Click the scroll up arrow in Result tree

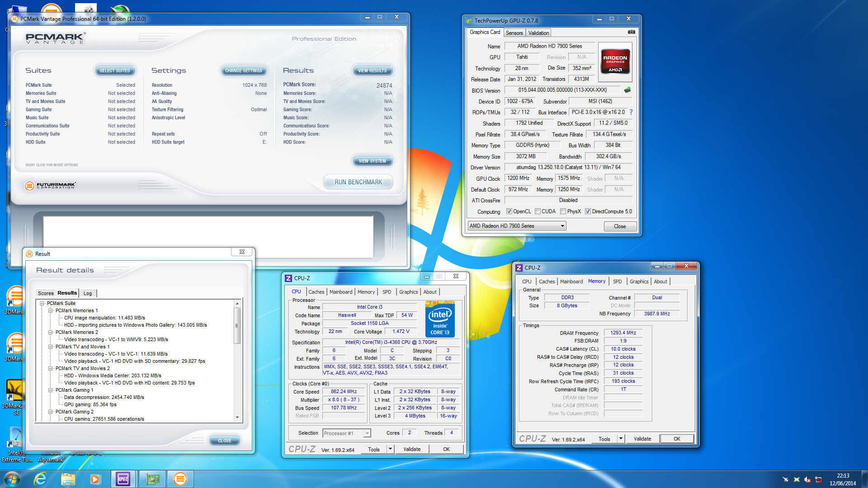coord(237,303)
